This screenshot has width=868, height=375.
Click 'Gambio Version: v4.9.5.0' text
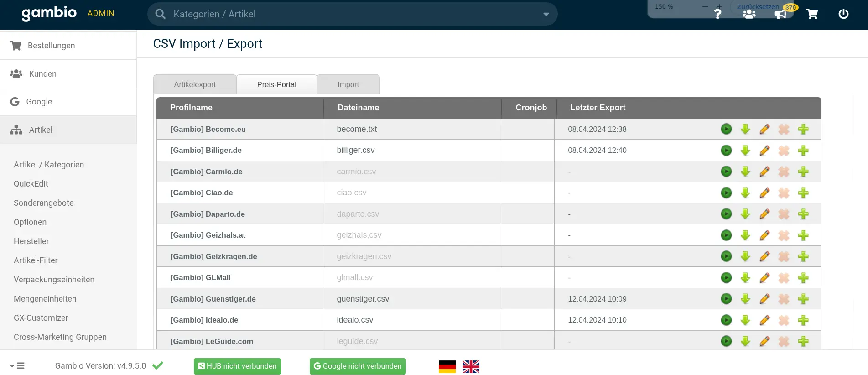(x=100, y=366)
